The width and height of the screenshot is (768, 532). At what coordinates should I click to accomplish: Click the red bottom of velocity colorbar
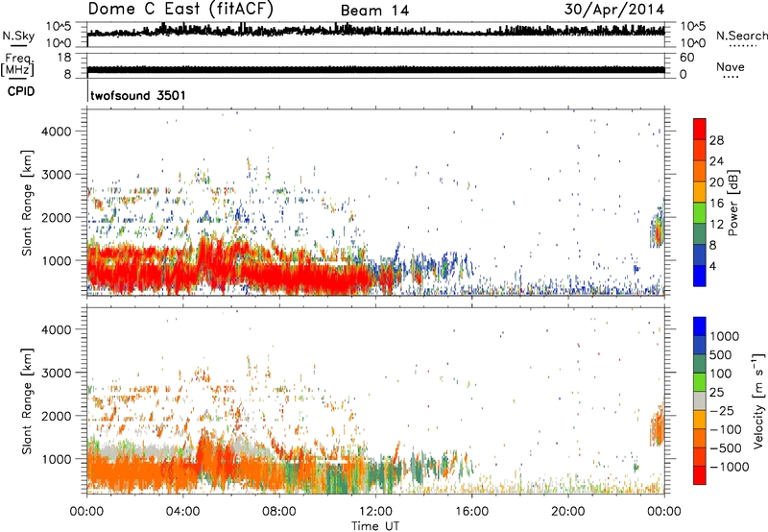point(700,475)
